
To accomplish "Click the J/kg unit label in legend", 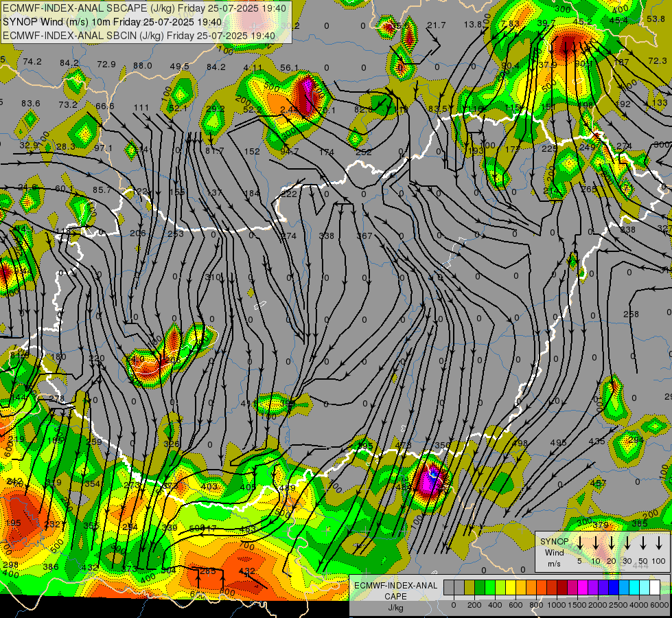I will coord(395,607).
